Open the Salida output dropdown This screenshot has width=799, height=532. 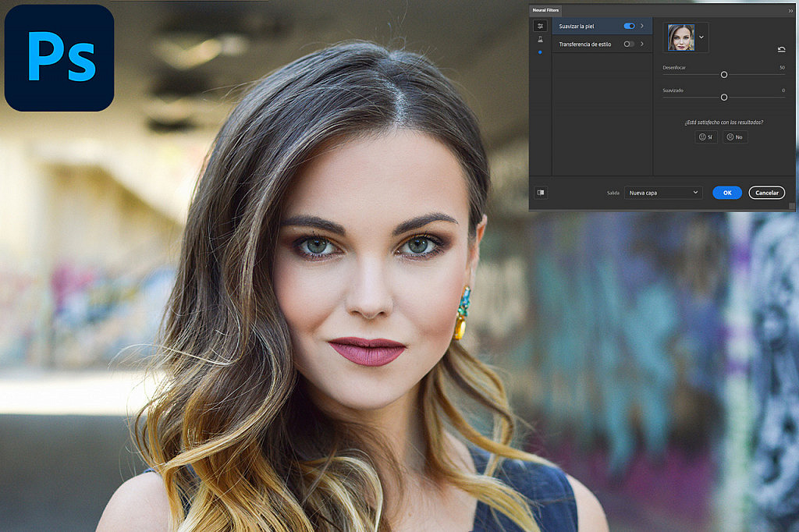click(x=663, y=193)
